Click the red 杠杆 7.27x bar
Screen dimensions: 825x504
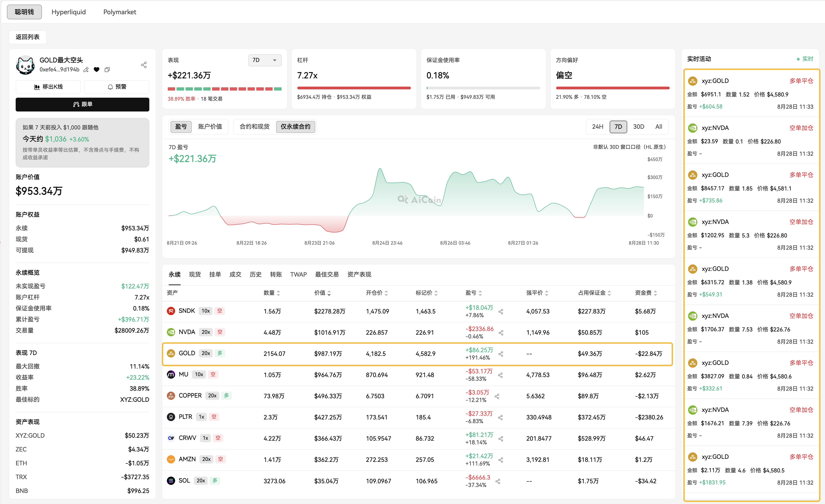[x=354, y=88]
